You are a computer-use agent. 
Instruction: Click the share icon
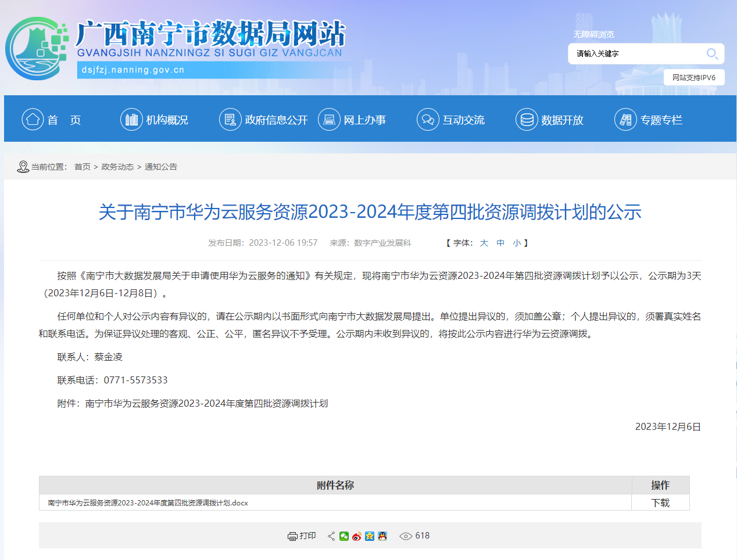(331, 536)
